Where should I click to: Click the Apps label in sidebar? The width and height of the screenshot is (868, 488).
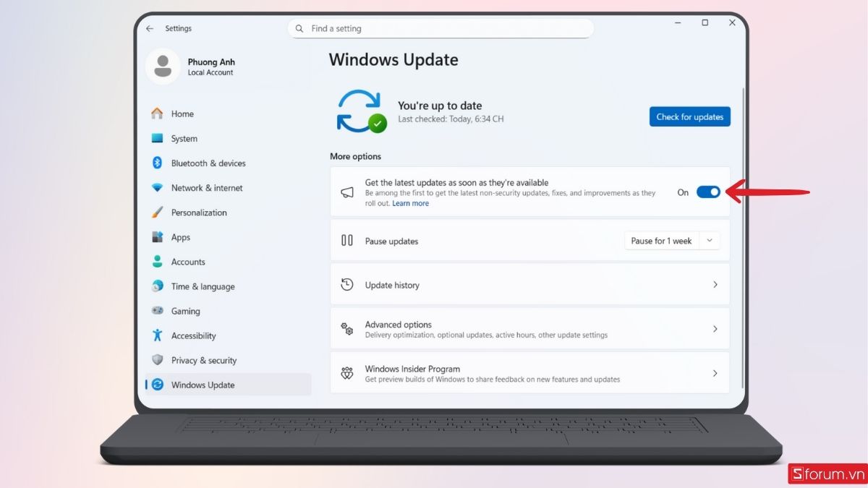point(181,237)
